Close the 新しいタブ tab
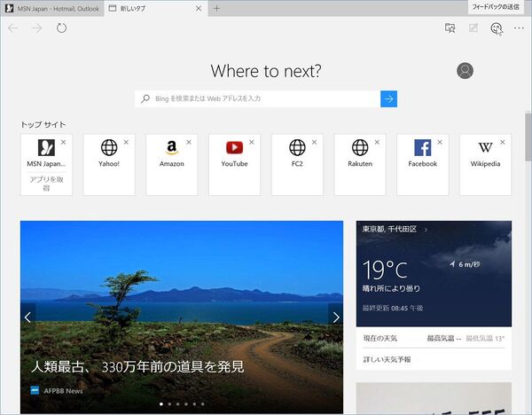Image resolution: width=532 pixels, height=415 pixels. pos(199,9)
